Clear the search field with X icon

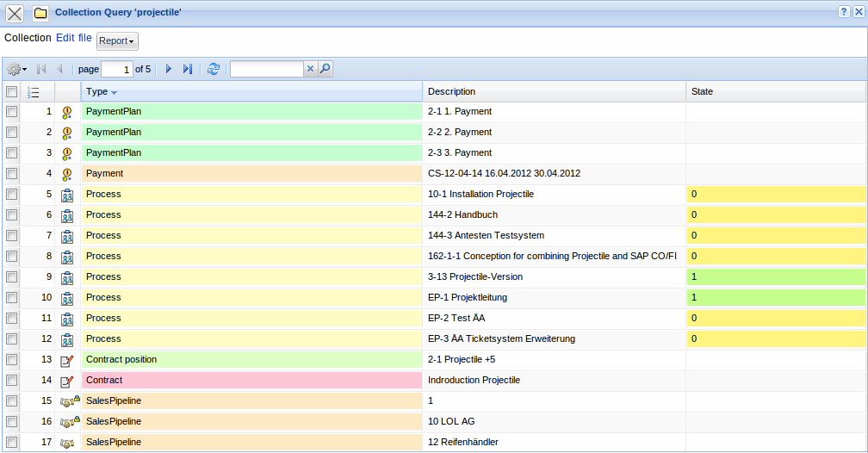[x=311, y=69]
